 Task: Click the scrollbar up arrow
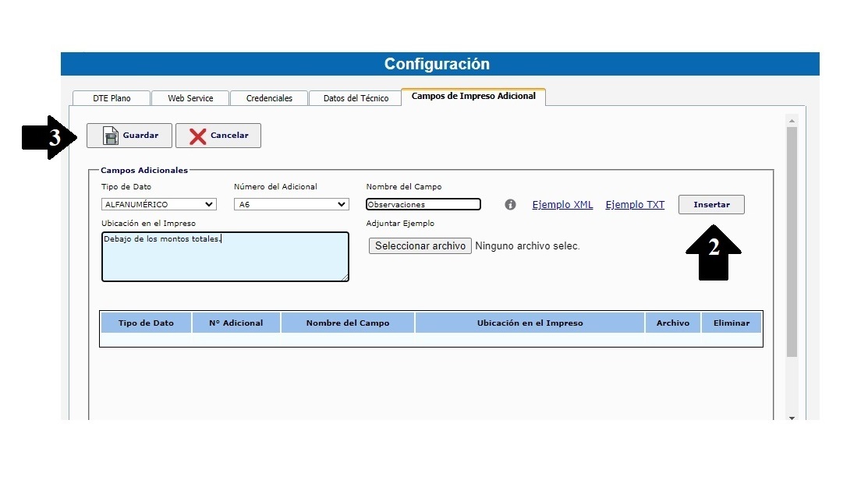(x=792, y=119)
